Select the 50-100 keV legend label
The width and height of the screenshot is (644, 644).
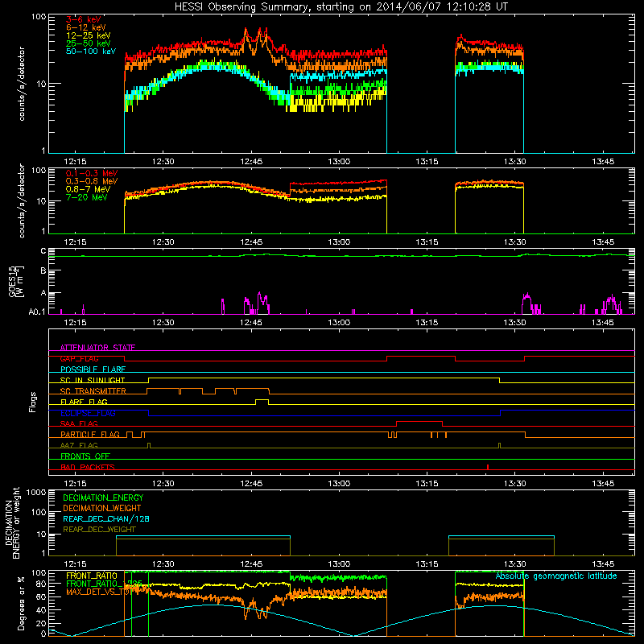tap(91, 52)
